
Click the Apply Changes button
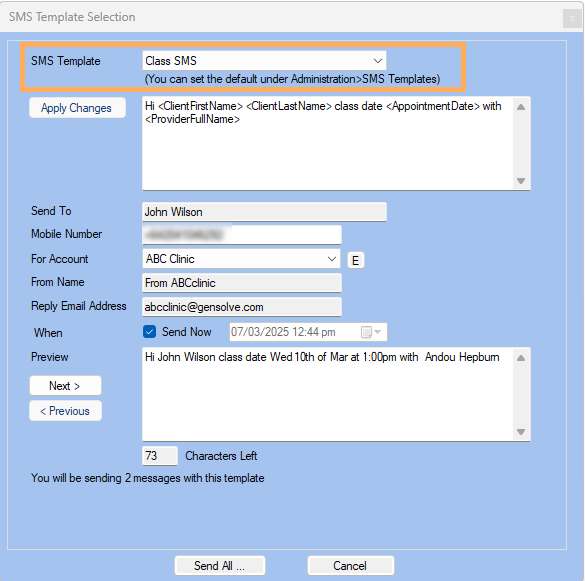click(x=78, y=108)
